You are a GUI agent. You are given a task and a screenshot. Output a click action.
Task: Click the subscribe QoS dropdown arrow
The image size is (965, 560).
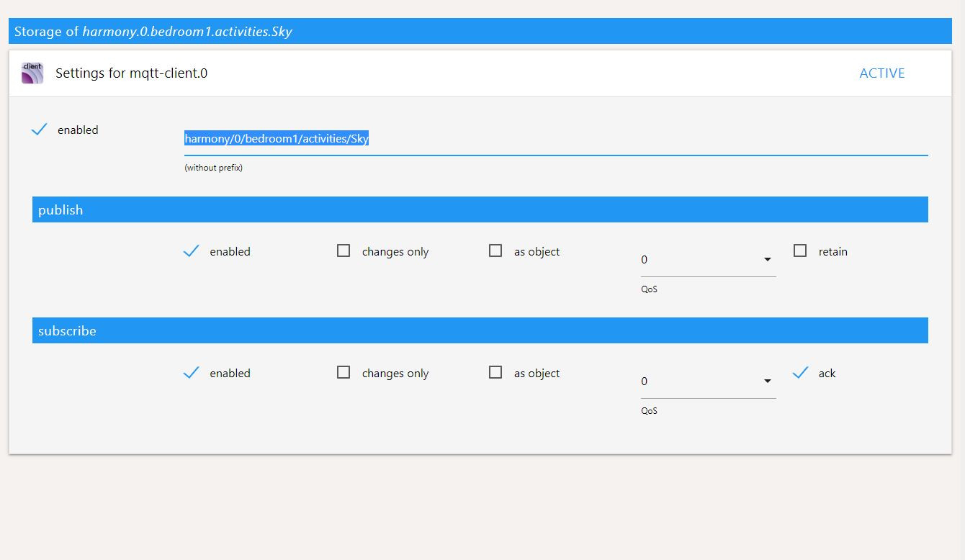768,381
